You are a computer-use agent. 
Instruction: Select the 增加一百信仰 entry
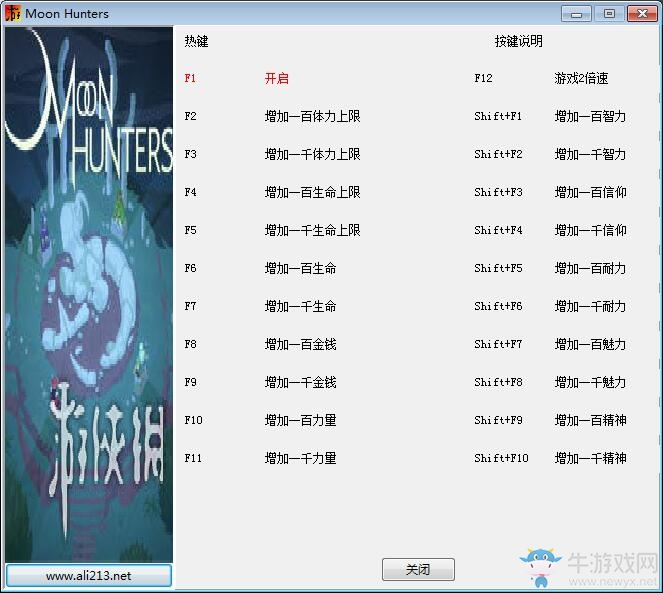coord(590,192)
